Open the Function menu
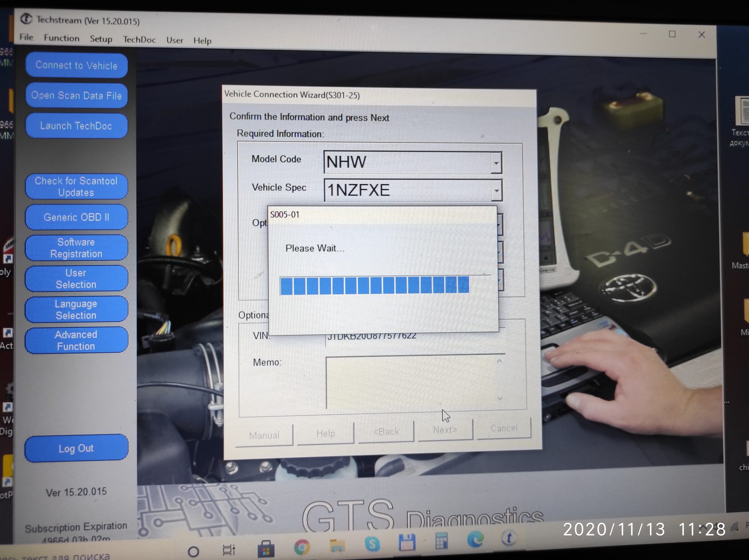The width and height of the screenshot is (749, 560). click(x=62, y=38)
